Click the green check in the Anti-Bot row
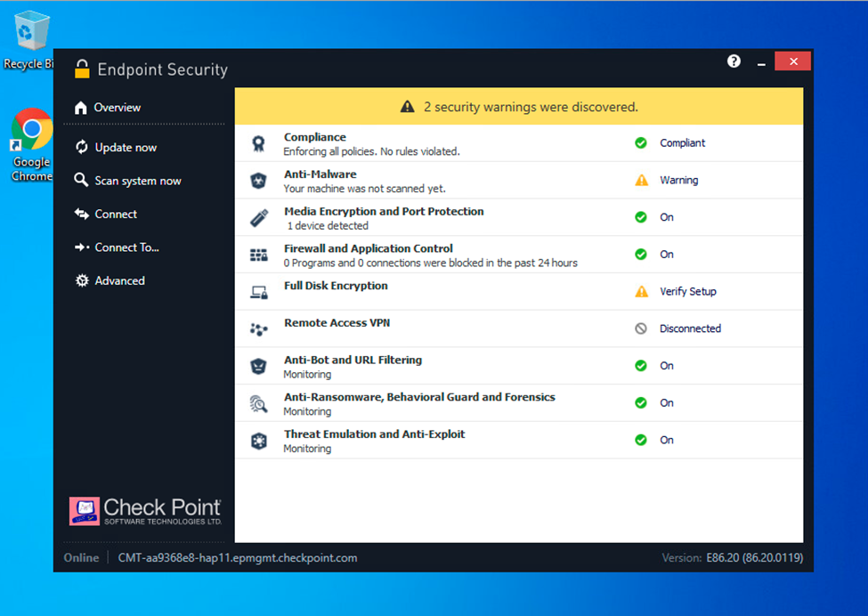868x616 pixels. [x=641, y=365]
